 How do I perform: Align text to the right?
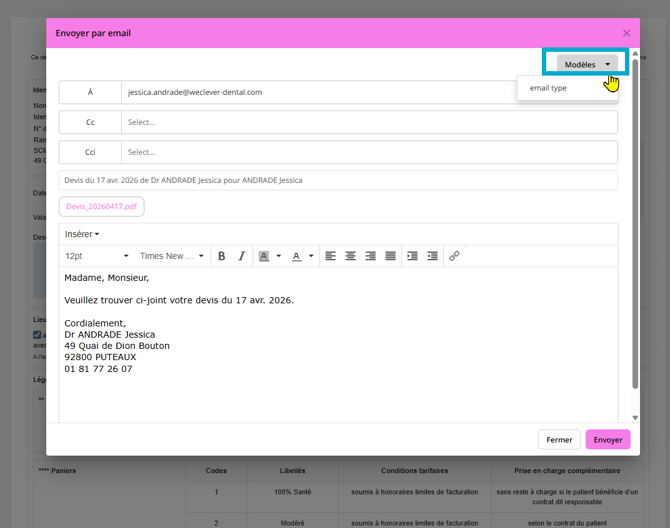coord(371,256)
